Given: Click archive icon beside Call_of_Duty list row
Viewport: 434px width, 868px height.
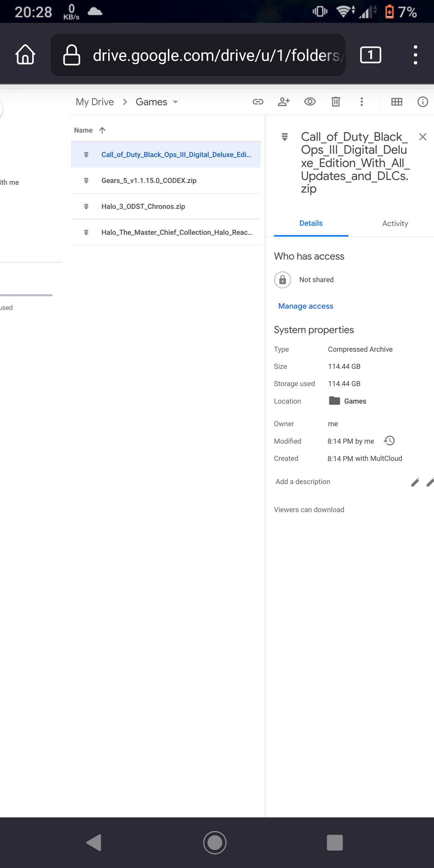Looking at the screenshot, I should 86,154.
